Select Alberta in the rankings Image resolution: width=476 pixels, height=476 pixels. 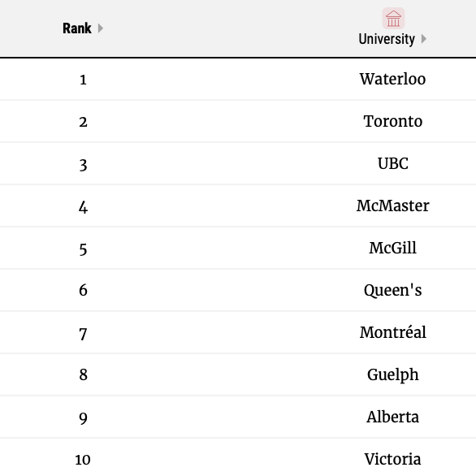(x=393, y=417)
